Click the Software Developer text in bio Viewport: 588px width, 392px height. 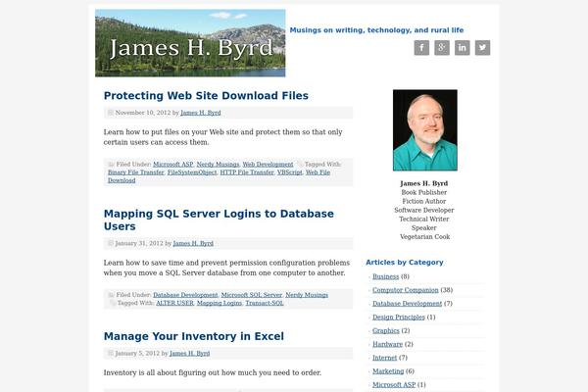pyautogui.click(x=424, y=210)
